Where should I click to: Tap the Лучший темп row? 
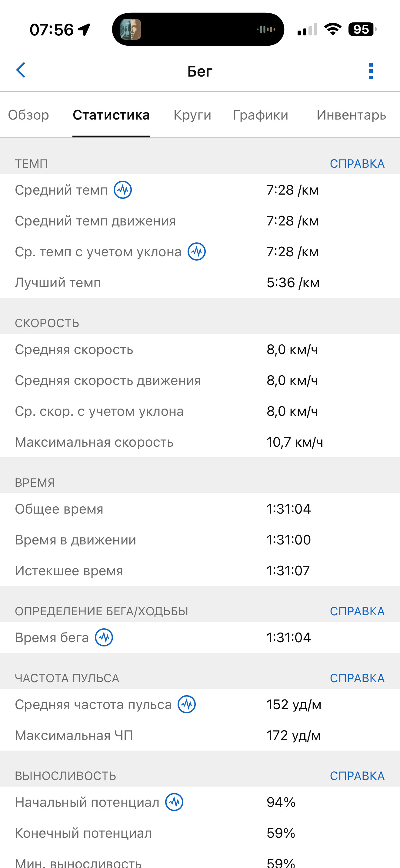(x=200, y=282)
